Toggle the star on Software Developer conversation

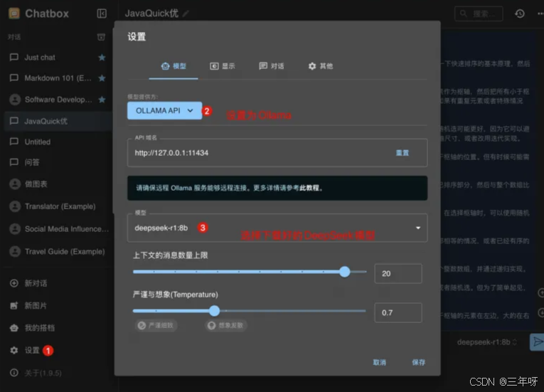coord(102,100)
